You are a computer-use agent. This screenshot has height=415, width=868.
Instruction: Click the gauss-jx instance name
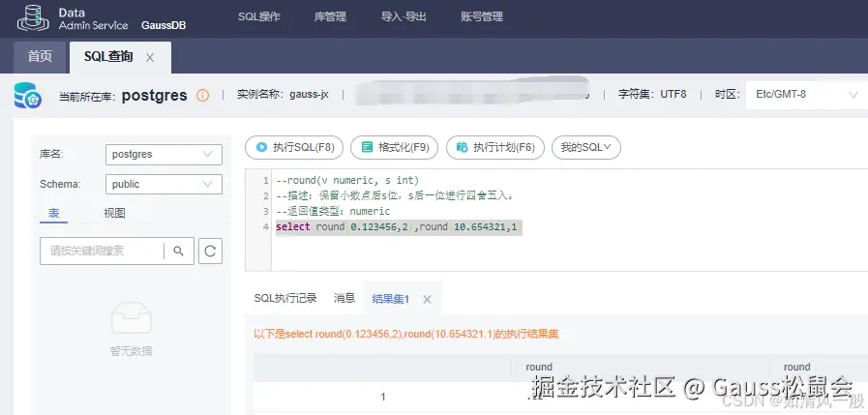pyautogui.click(x=309, y=95)
